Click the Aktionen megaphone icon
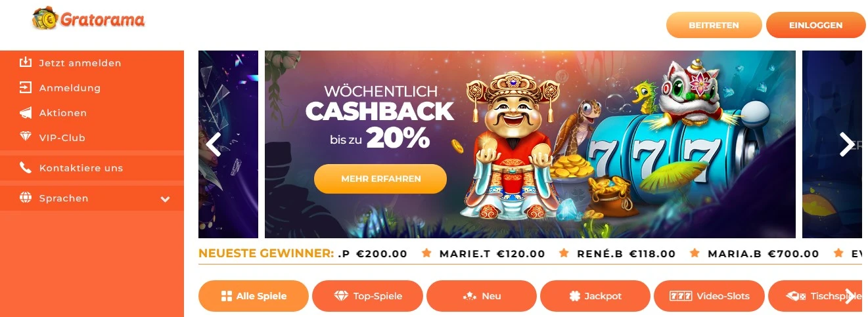 click(x=26, y=113)
